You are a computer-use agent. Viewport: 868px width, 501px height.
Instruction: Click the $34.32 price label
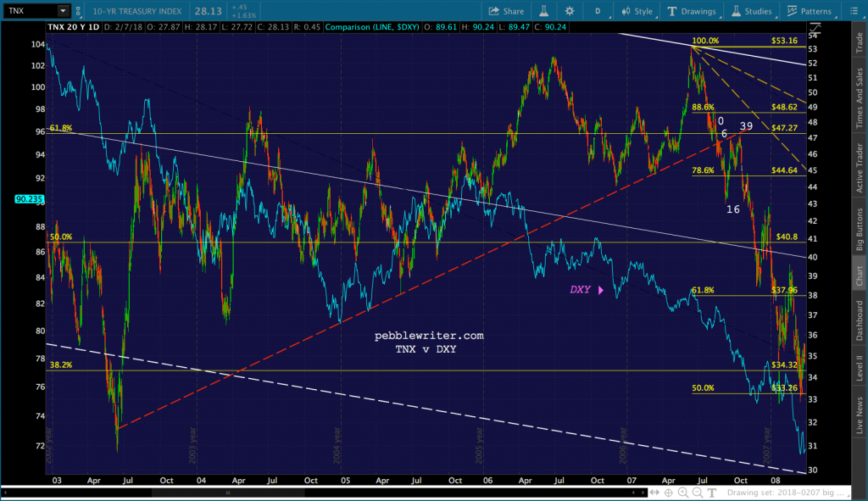click(784, 365)
